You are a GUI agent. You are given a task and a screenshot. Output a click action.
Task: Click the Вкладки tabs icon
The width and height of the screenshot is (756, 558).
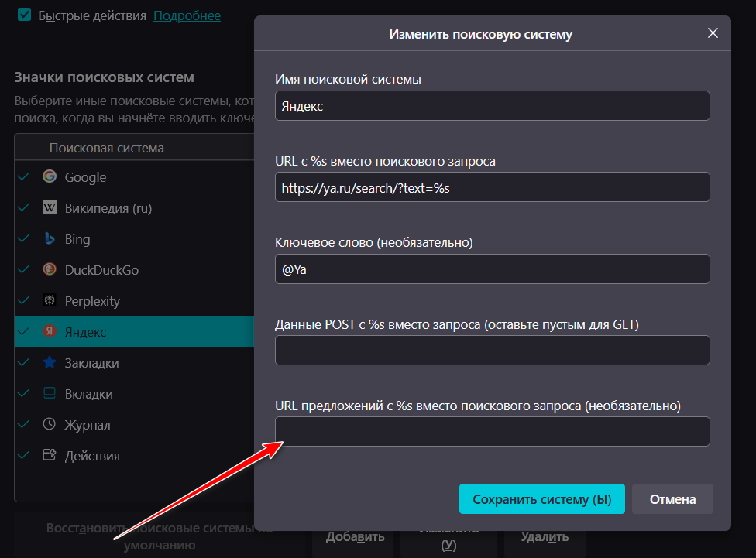pyautogui.click(x=50, y=393)
